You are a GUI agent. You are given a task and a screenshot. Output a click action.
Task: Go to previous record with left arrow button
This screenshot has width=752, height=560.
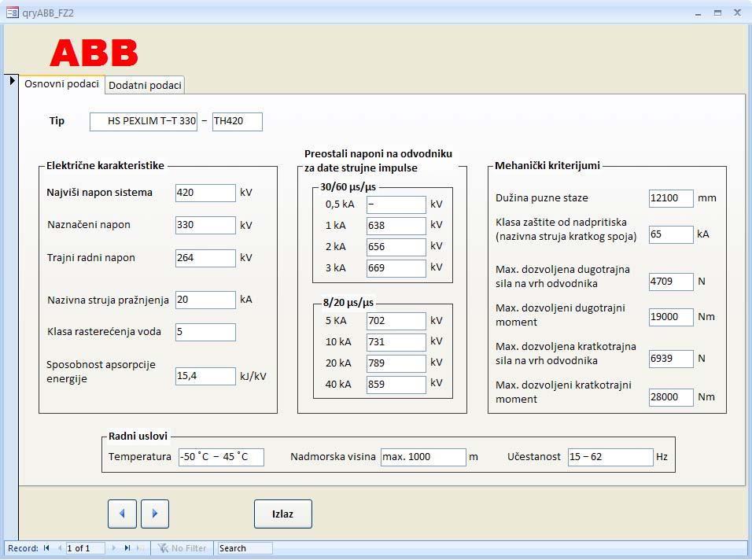[122, 514]
